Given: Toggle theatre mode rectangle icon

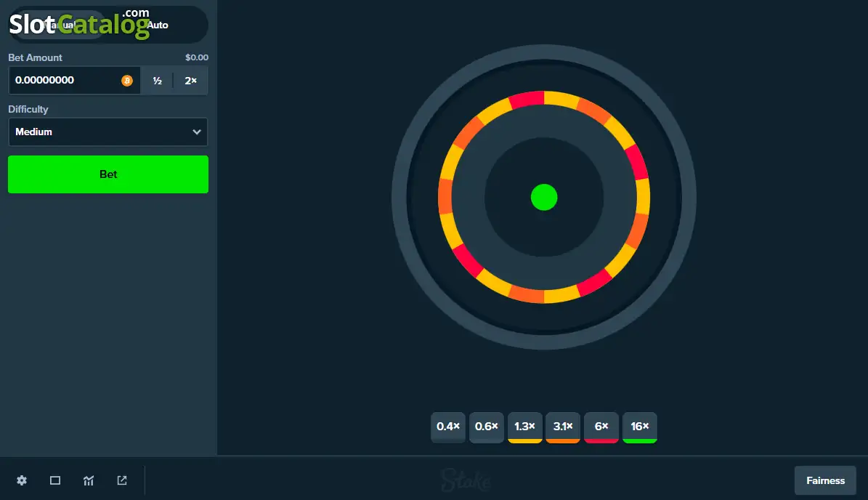Looking at the screenshot, I should [54, 480].
